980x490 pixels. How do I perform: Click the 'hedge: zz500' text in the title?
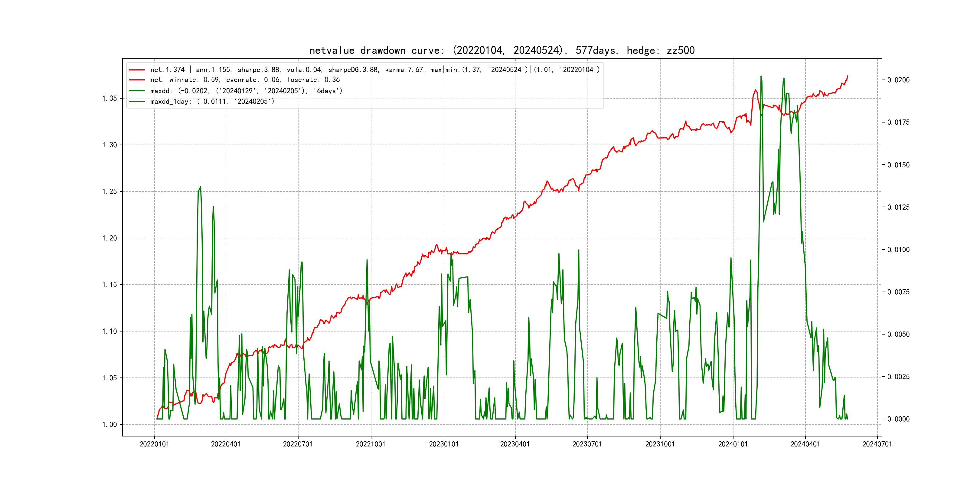pos(660,51)
